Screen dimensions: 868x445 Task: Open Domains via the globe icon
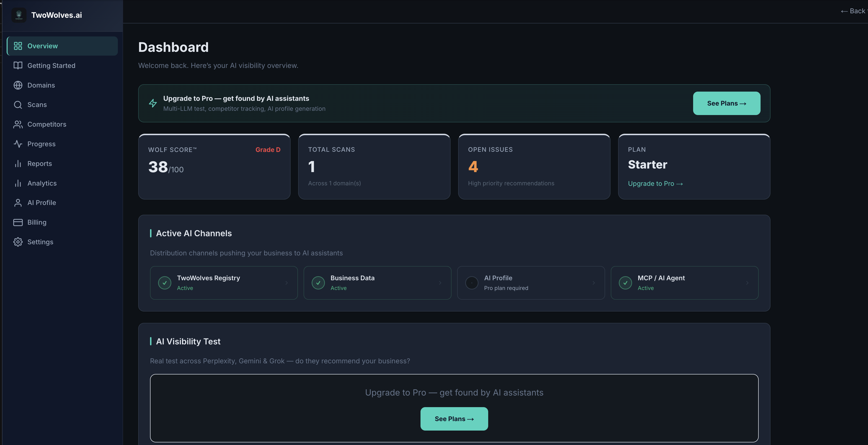18,85
